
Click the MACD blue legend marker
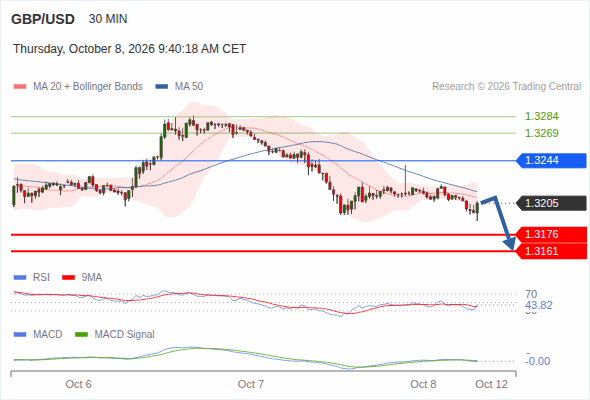pyautogui.click(x=20, y=334)
